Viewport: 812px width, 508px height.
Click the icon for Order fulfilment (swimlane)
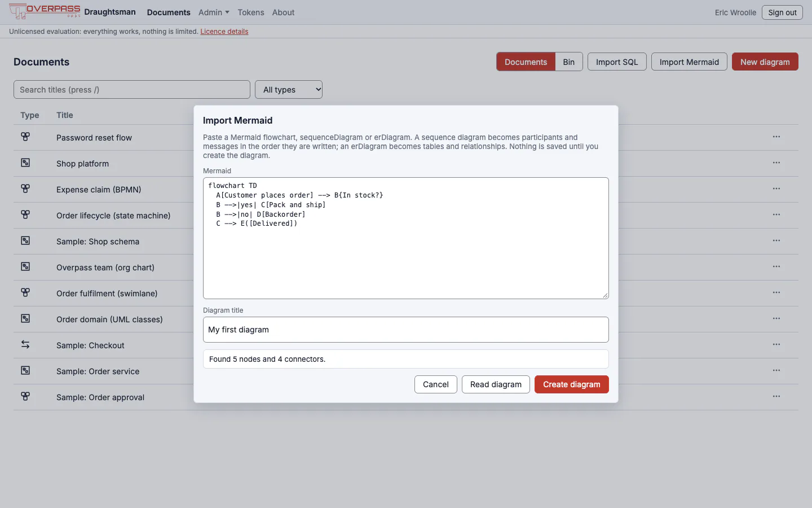coord(25,292)
